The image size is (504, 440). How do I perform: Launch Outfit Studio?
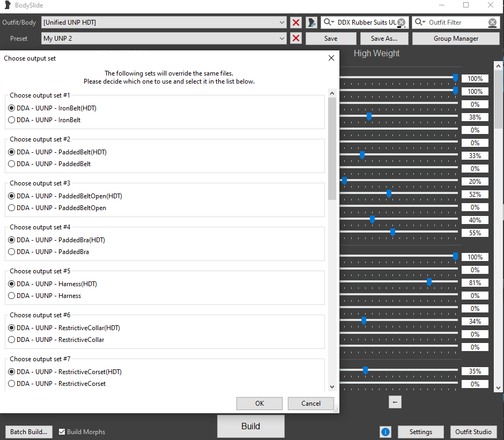(x=473, y=431)
